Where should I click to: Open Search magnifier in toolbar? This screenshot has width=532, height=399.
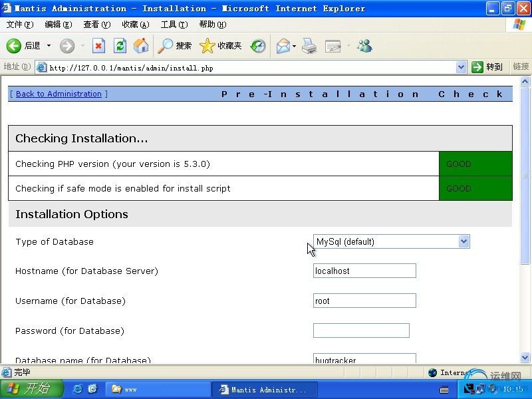pos(166,46)
